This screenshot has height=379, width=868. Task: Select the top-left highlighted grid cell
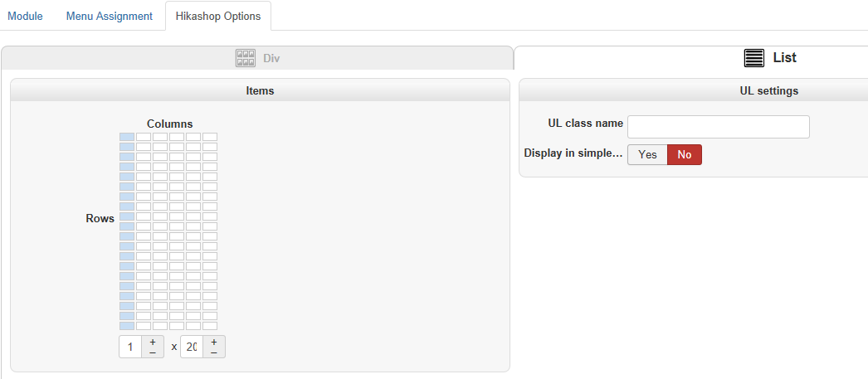127,137
